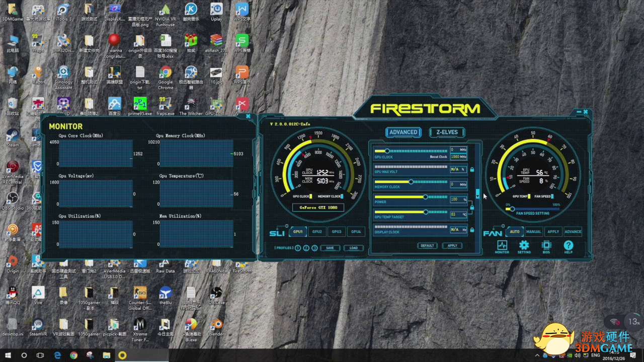Viewport: 644px width, 362px height.
Task: Click the GeForce GTX 1080 label
Action: point(318,207)
